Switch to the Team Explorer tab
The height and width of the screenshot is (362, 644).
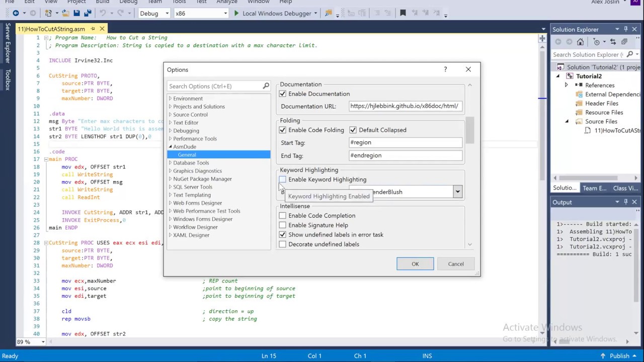(594, 188)
